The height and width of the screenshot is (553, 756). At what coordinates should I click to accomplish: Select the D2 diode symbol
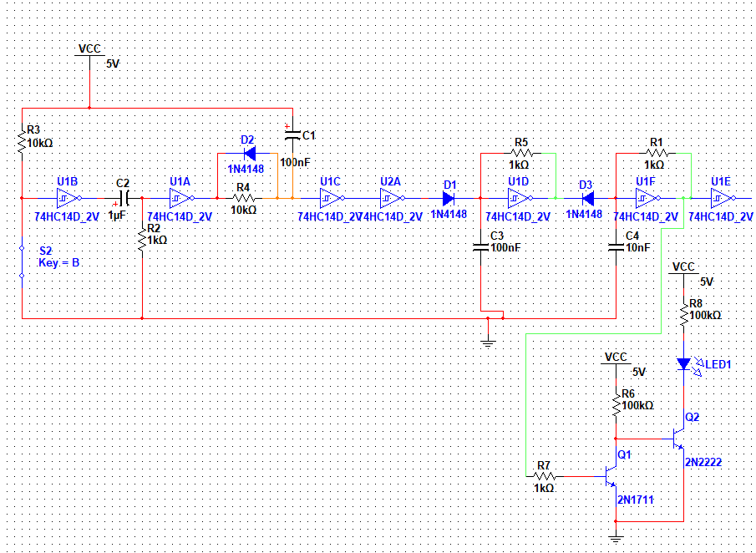click(x=250, y=154)
